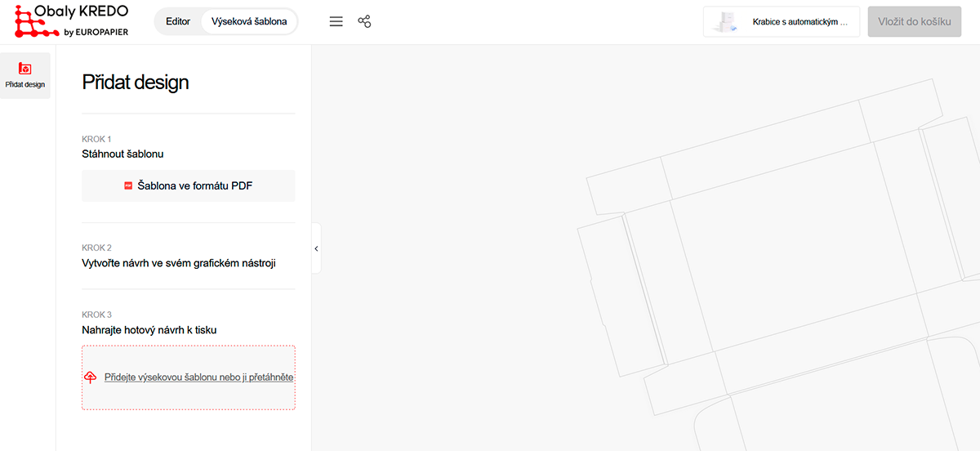Click the share icon in the top bar
Image resolution: width=980 pixels, height=451 pixels.
click(364, 22)
